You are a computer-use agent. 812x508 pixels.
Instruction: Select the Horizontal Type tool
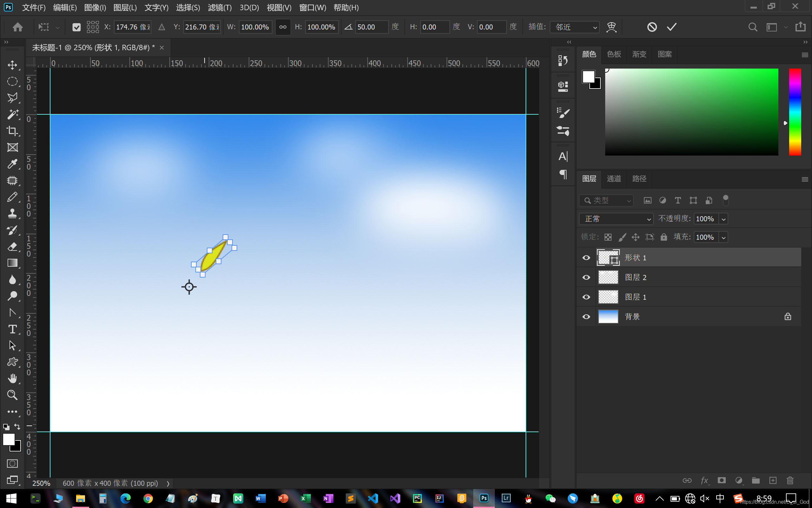click(x=12, y=329)
